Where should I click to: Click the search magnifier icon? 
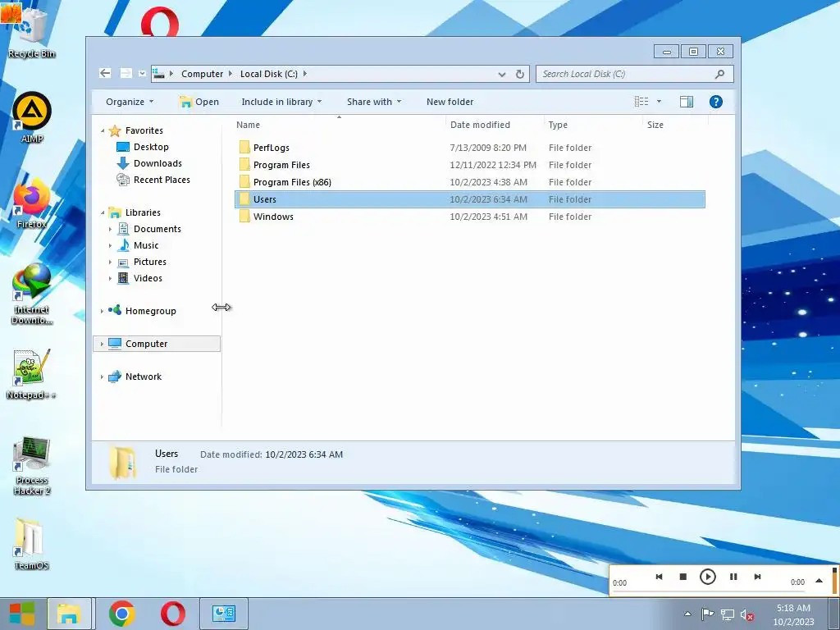[x=719, y=74]
